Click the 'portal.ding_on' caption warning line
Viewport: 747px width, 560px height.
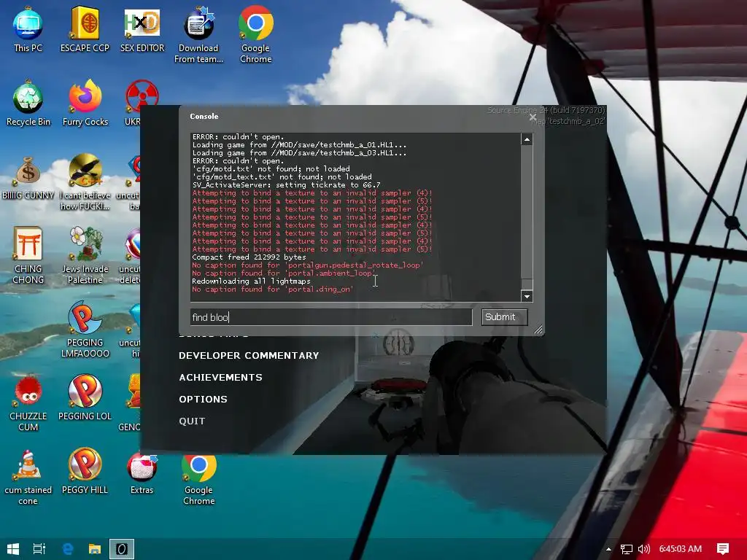(x=273, y=289)
